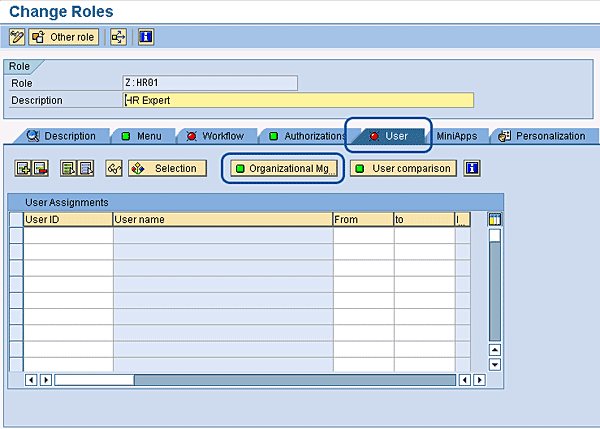The image size is (600, 429).
Task: Click the deselect all rows icon
Action: pyautogui.click(x=85, y=168)
